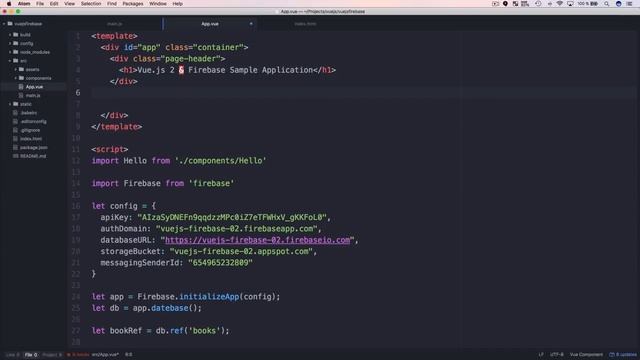Open the .gitignore file
This screenshot has width=640, height=360.
coord(30,130)
